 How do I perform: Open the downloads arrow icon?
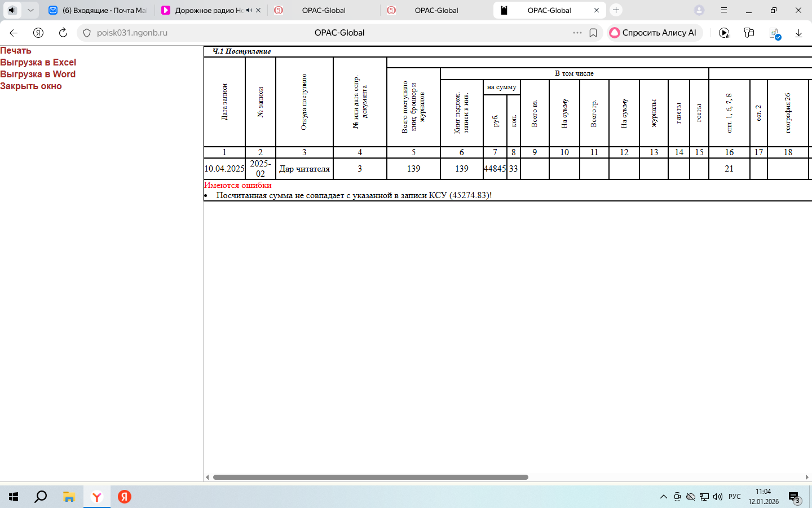click(x=798, y=33)
